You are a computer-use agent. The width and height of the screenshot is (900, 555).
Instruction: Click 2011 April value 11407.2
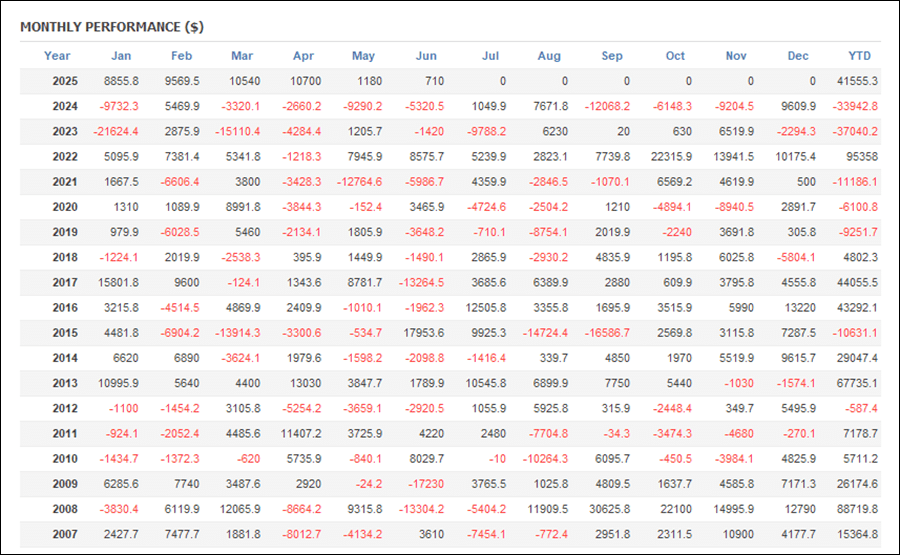pyautogui.click(x=301, y=434)
